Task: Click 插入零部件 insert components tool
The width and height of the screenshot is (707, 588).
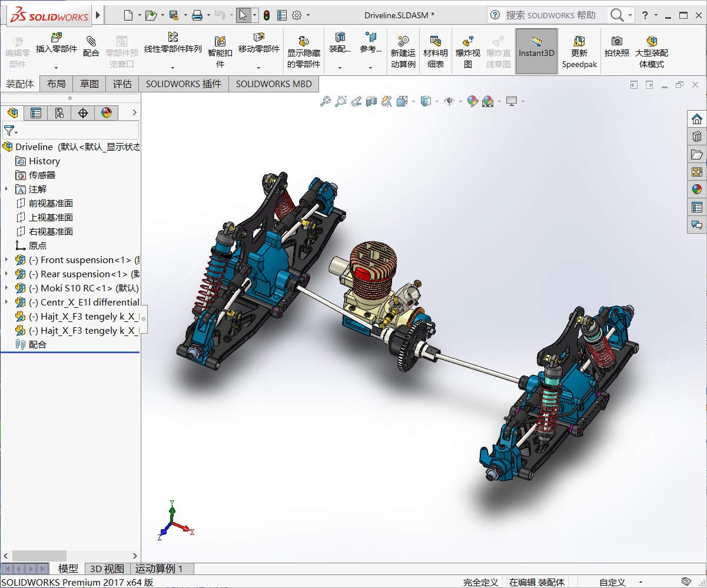Action: click(57, 44)
